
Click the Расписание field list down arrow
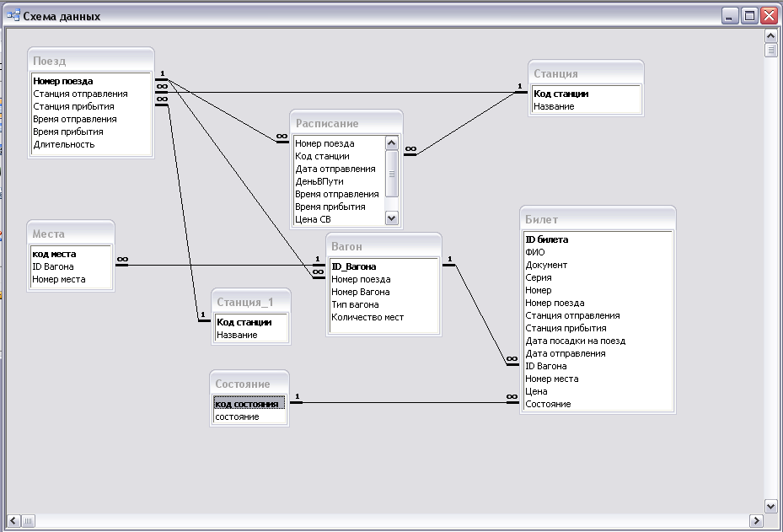click(392, 218)
